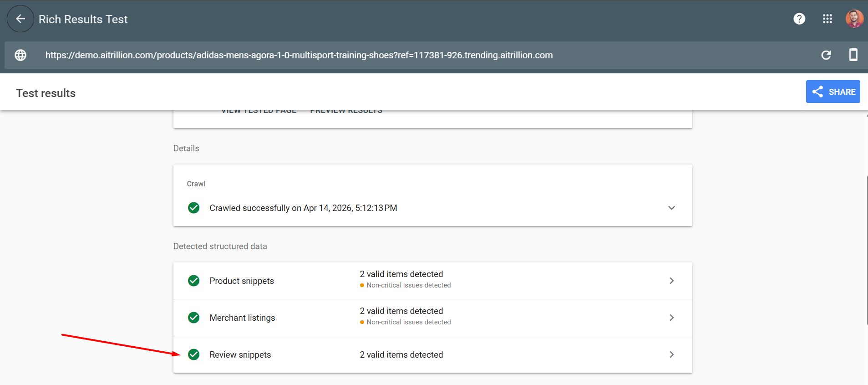The width and height of the screenshot is (868, 385).
Task: Click the globe icon beside URL
Action: pos(20,55)
